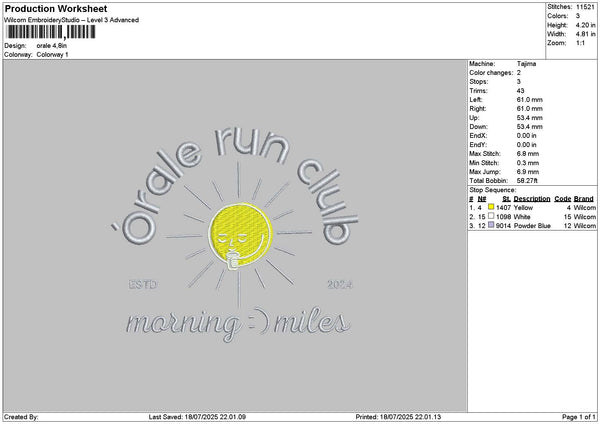Click the Max Jump value 6.9 mm
The height and width of the screenshot is (424, 600).
528,172
